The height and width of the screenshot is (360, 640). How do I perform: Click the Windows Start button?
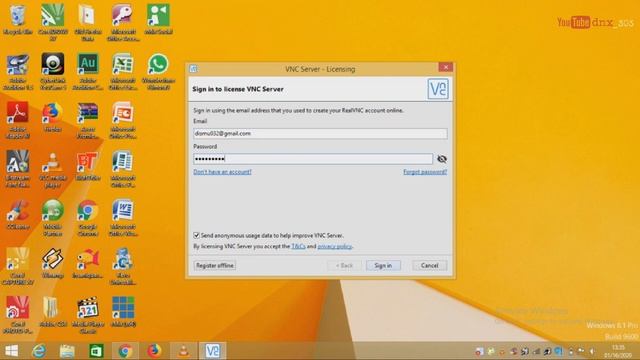(11, 351)
